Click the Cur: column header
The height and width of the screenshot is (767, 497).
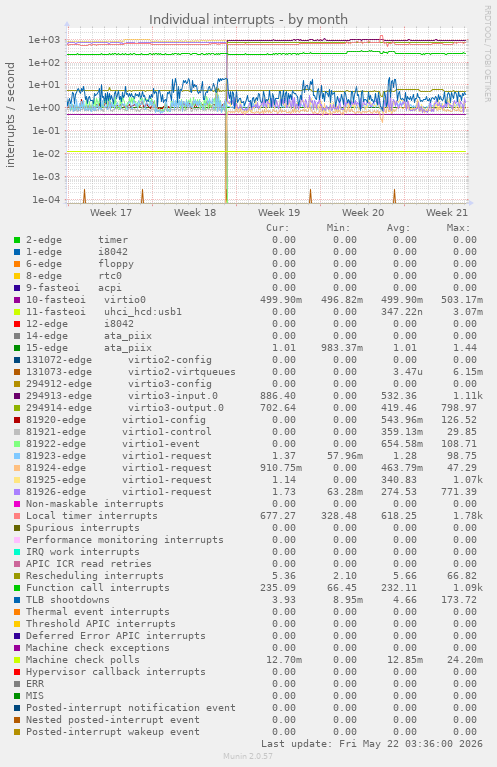pyautogui.click(x=278, y=228)
